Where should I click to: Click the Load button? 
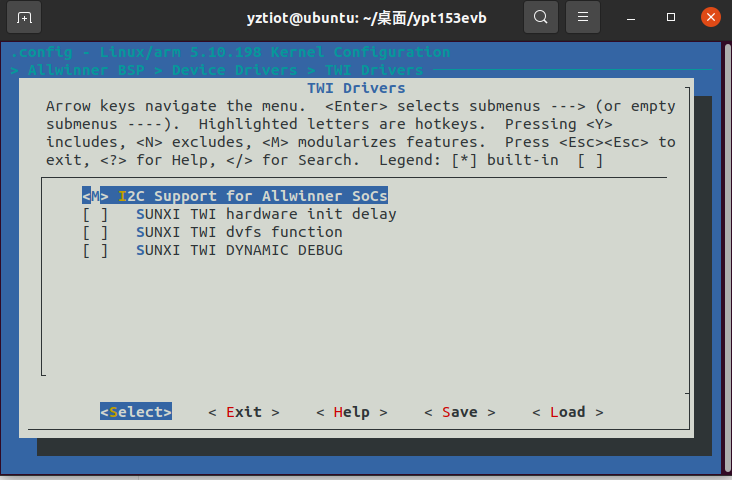coord(568,412)
